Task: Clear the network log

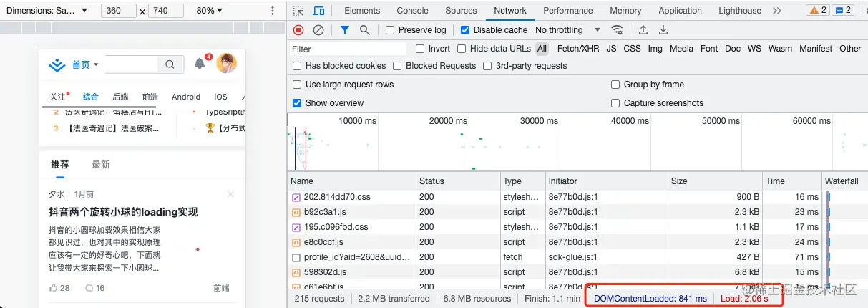Action: point(318,30)
